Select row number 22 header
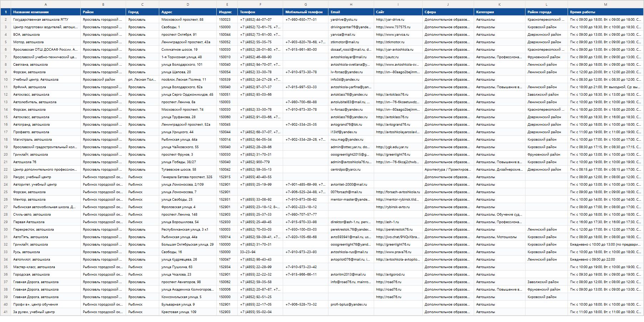Image resolution: width=644 pixels, height=322 pixels. pos(6,170)
